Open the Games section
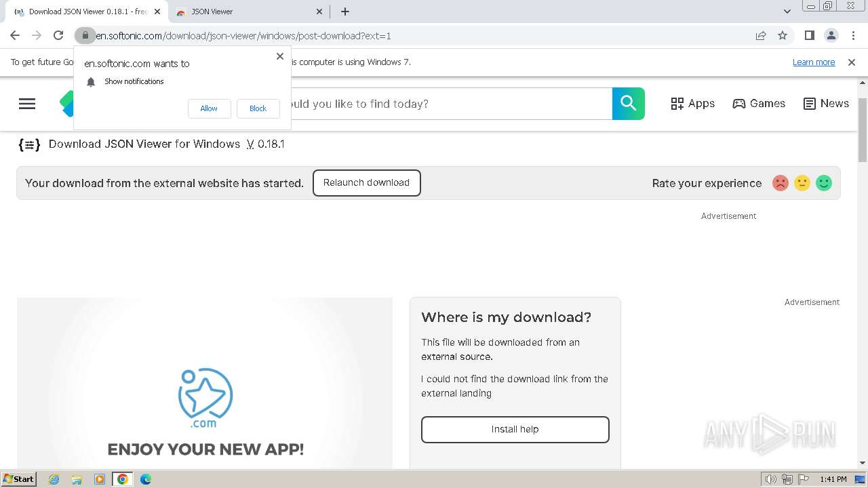This screenshot has width=868, height=488. 759,104
